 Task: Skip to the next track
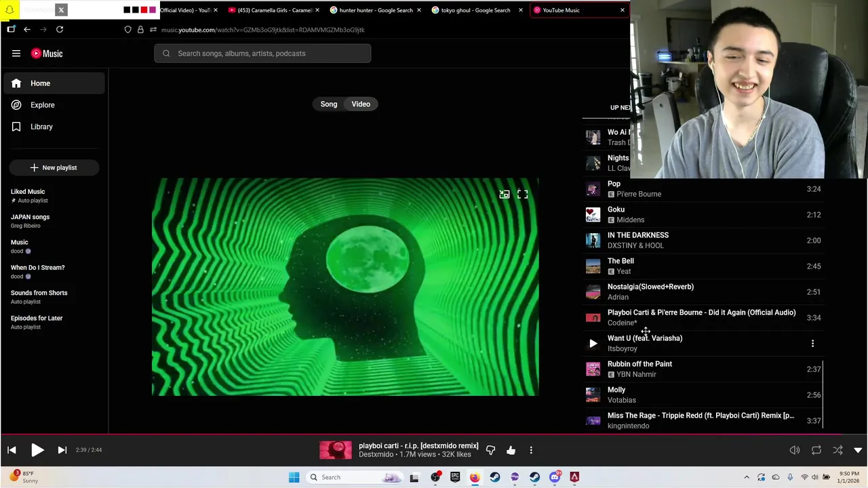pos(62,450)
